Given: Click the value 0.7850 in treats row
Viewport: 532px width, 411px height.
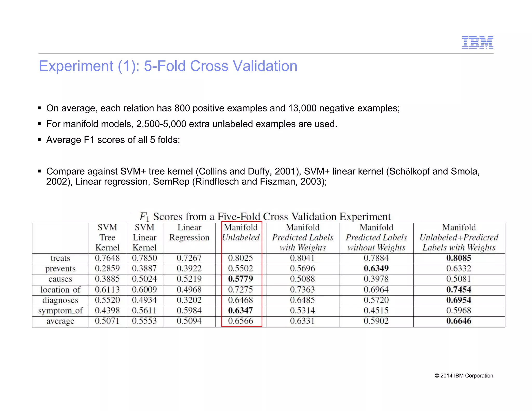Looking at the screenshot, I should click(x=144, y=258).
